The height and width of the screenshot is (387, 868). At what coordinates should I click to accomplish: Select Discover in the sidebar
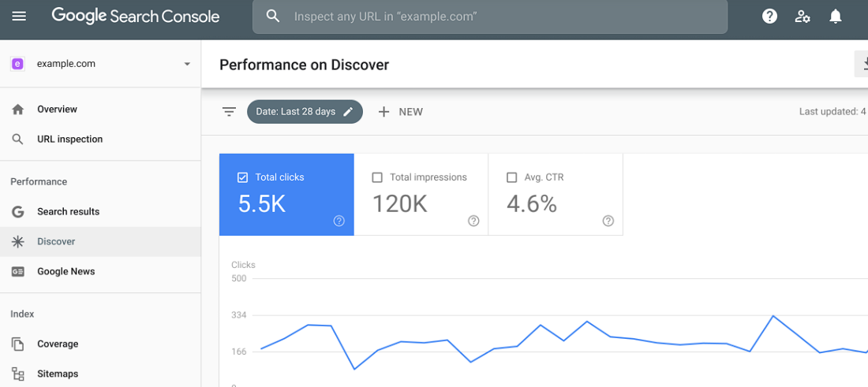point(100,242)
